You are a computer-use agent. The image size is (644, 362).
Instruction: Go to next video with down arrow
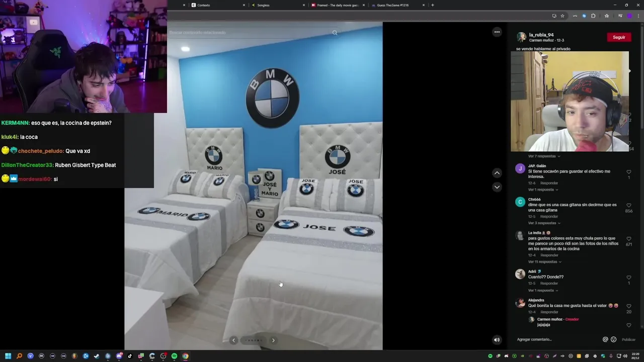pyautogui.click(x=497, y=187)
